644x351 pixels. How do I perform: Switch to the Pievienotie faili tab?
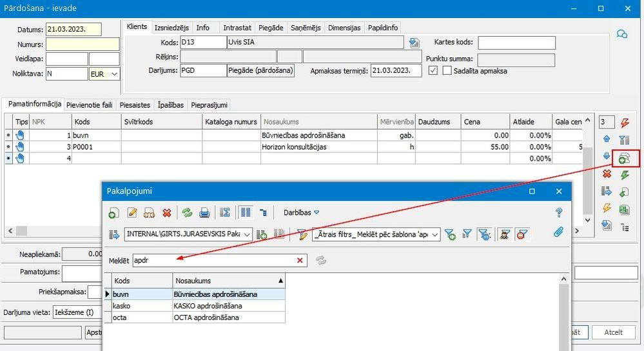point(90,105)
